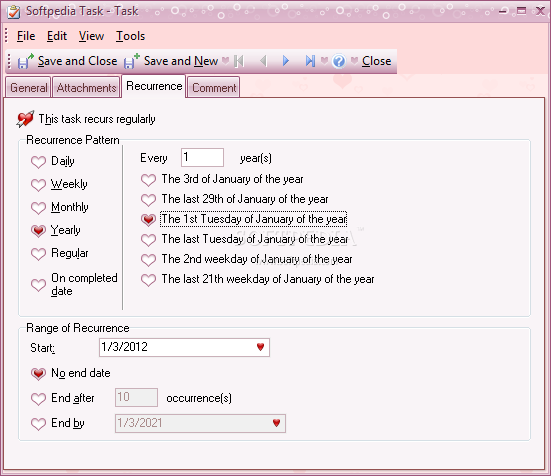
Task: Open the Start date dropdown heart arrow
Action: pos(260,347)
